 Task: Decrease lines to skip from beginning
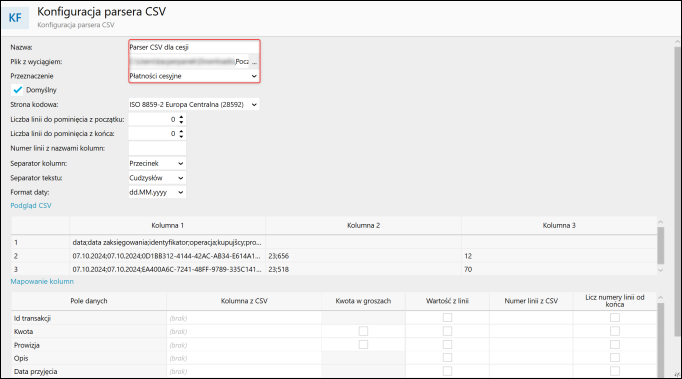tap(181, 122)
